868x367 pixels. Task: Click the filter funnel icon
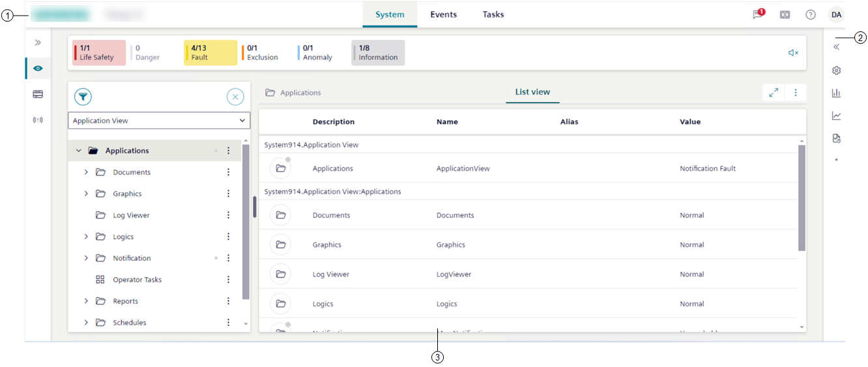click(83, 97)
